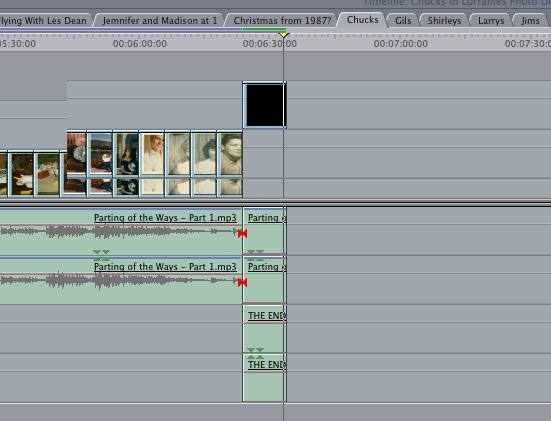Image resolution: width=551 pixels, height=421 pixels.
Task: Select the Shirleys tab
Action: (444, 21)
